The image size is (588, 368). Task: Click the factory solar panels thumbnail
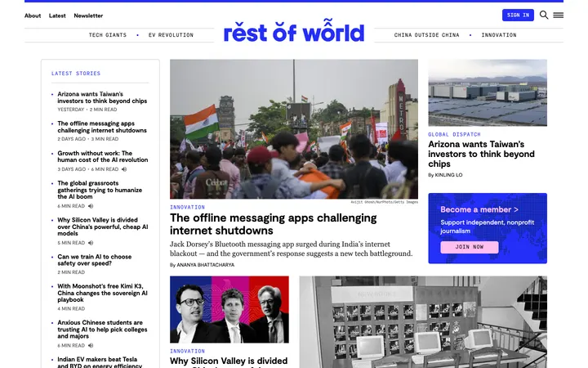tap(488, 92)
